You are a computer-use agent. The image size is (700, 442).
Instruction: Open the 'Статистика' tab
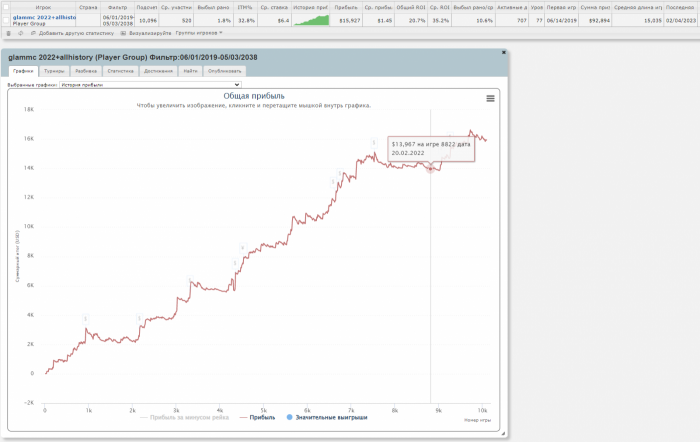[121, 71]
